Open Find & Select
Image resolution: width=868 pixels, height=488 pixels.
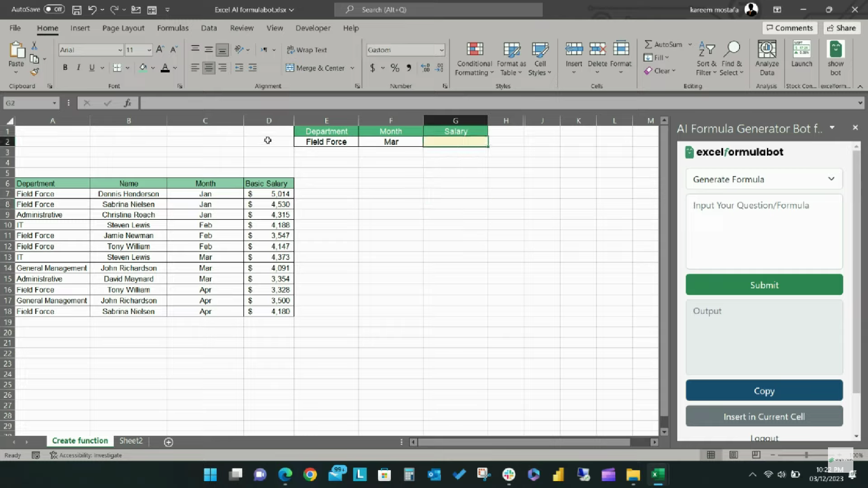[x=731, y=59]
